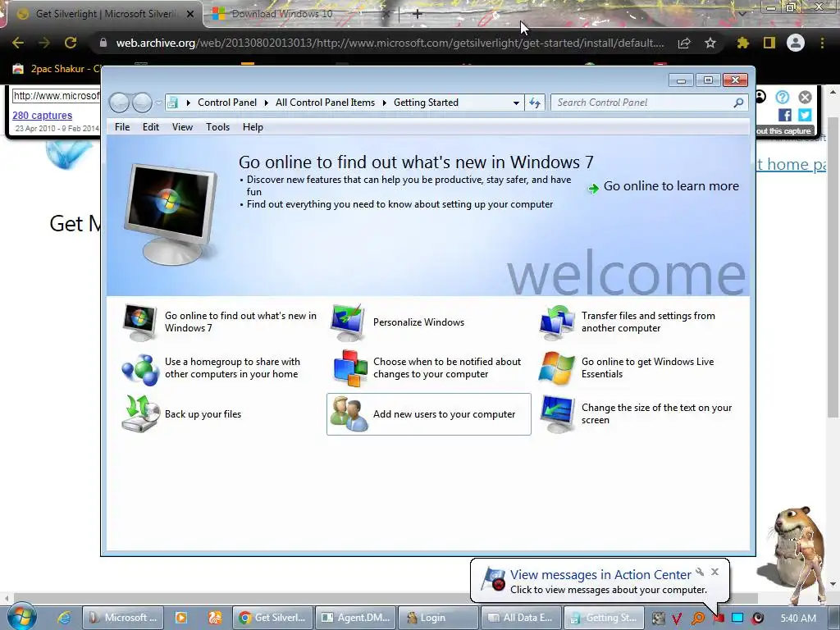Screen dimensions: 840x630
Task: Expand the arrow before Control Panel breadcrumb
Action: [189, 103]
